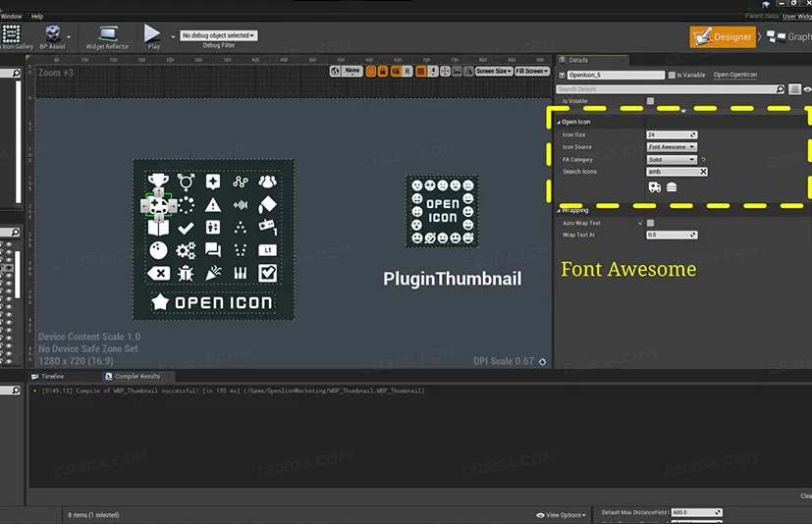The width and height of the screenshot is (812, 524).
Task: Select the gears icon in canvas
Action: point(186,250)
